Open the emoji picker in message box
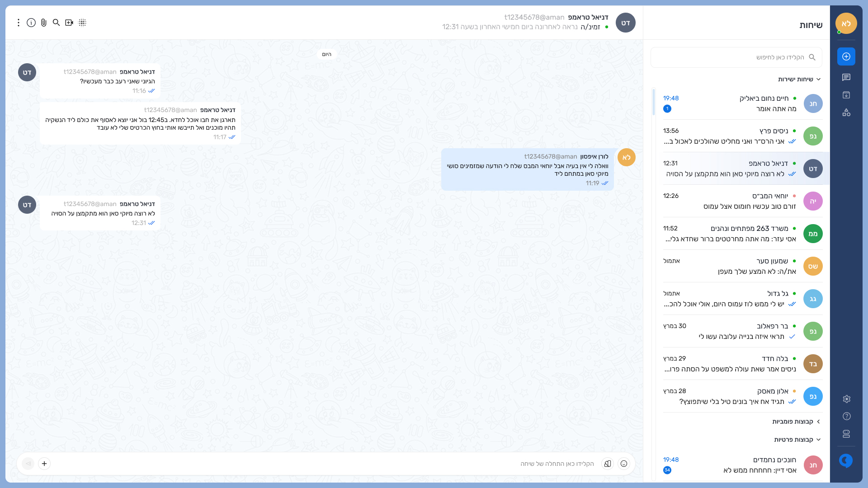868x488 pixels. (x=624, y=464)
